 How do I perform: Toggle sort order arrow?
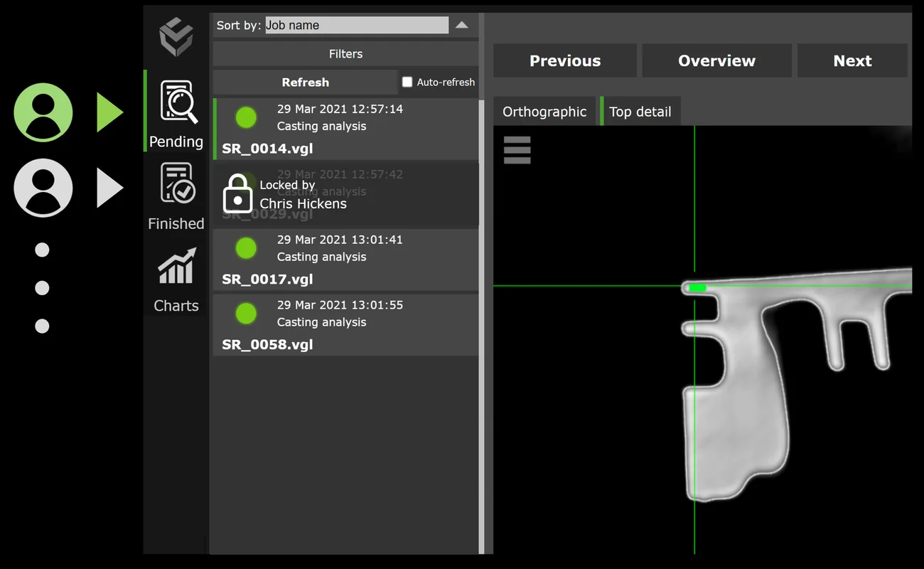462,25
